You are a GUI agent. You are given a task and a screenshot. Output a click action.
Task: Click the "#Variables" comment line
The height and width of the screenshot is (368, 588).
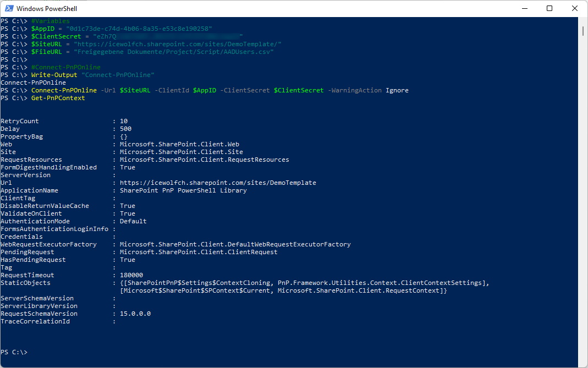[50, 21]
